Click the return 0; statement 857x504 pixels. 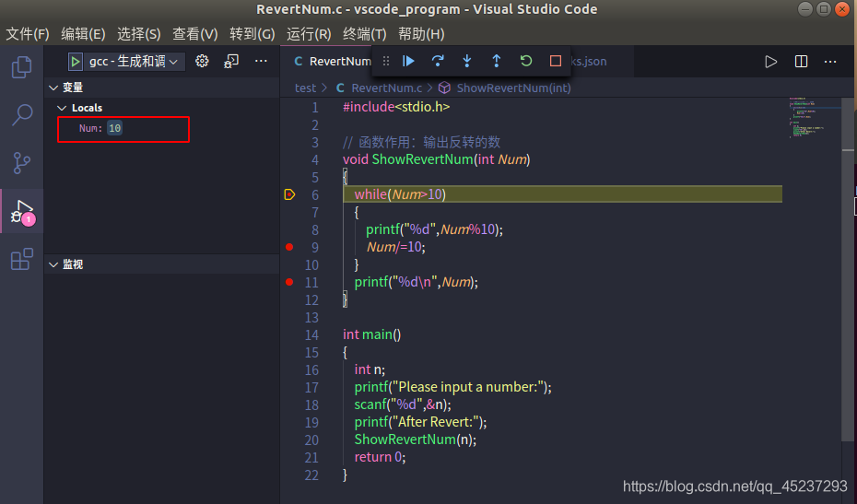[x=380, y=456]
